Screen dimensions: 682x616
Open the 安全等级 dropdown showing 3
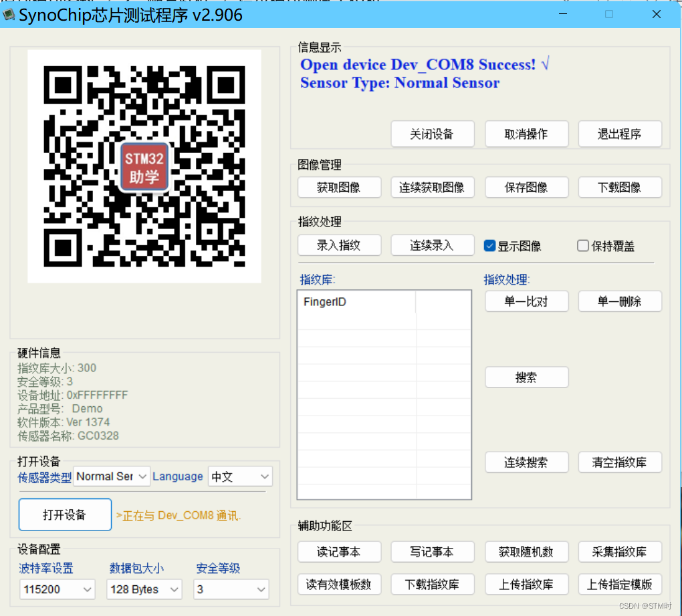[231, 589]
